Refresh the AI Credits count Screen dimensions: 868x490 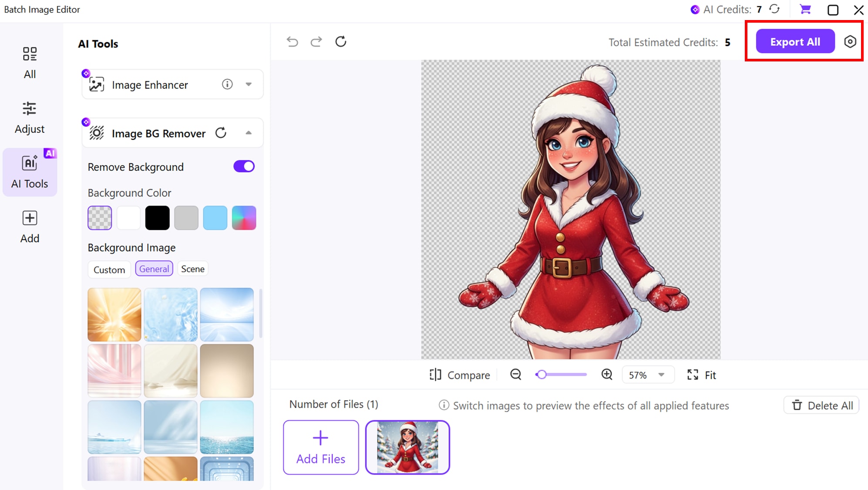(x=775, y=9)
